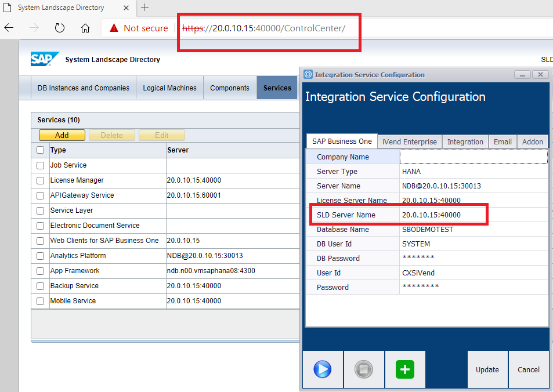Click the Mobile Service row name

[x=73, y=301]
